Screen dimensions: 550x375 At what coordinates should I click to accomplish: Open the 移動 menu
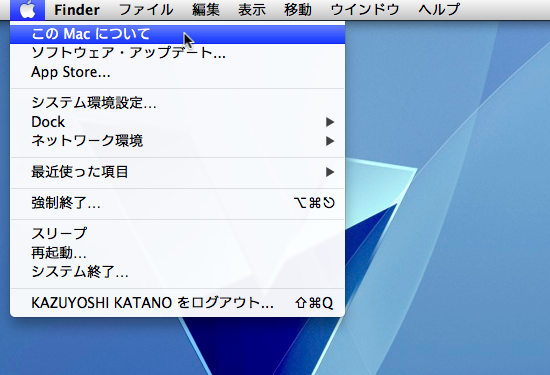click(x=297, y=9)
